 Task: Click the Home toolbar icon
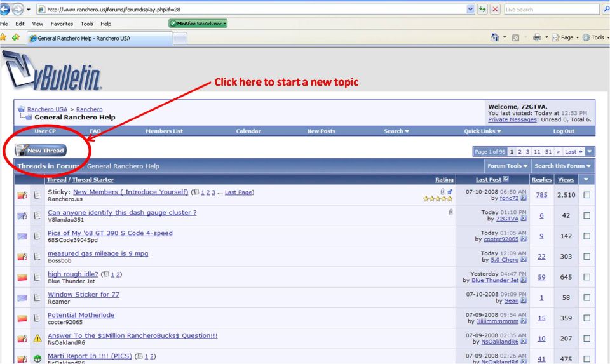495,37
